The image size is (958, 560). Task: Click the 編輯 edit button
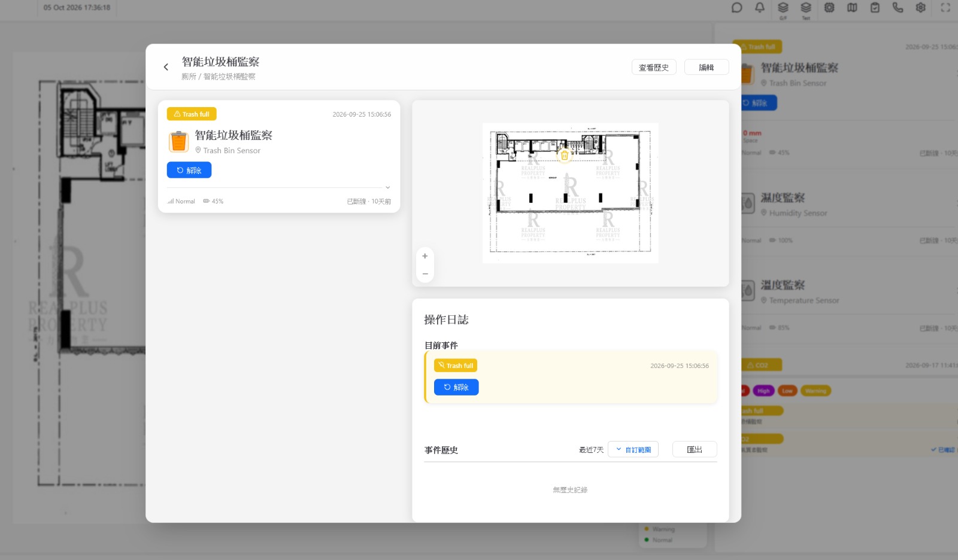707,67
